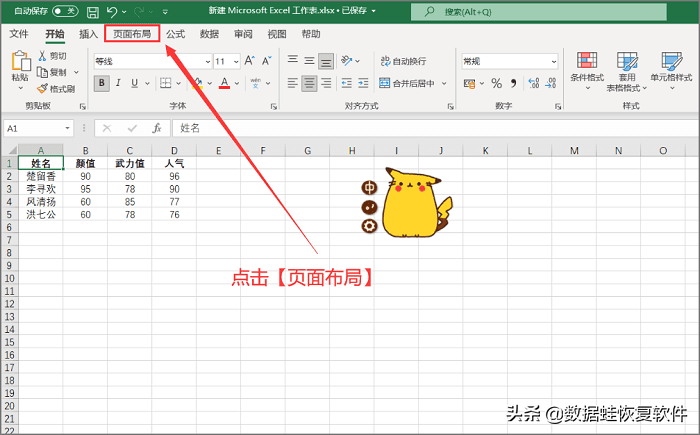Click the Save icon in title bar
Screen dimensions: 700x435
(92, 12)
